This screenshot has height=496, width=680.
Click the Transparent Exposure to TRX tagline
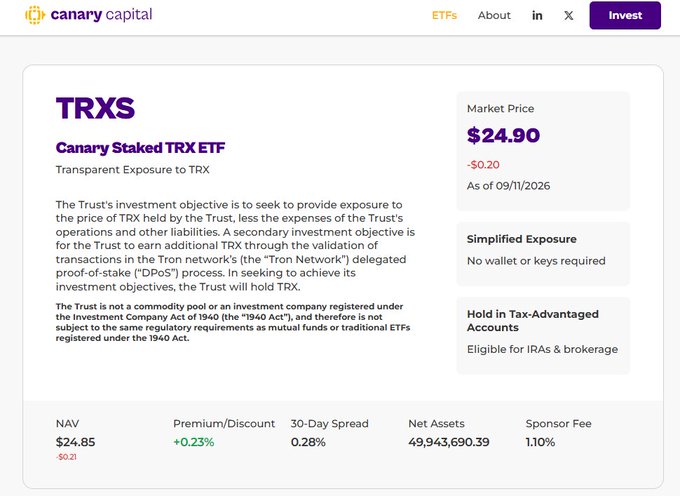click(x=132, y=170)
